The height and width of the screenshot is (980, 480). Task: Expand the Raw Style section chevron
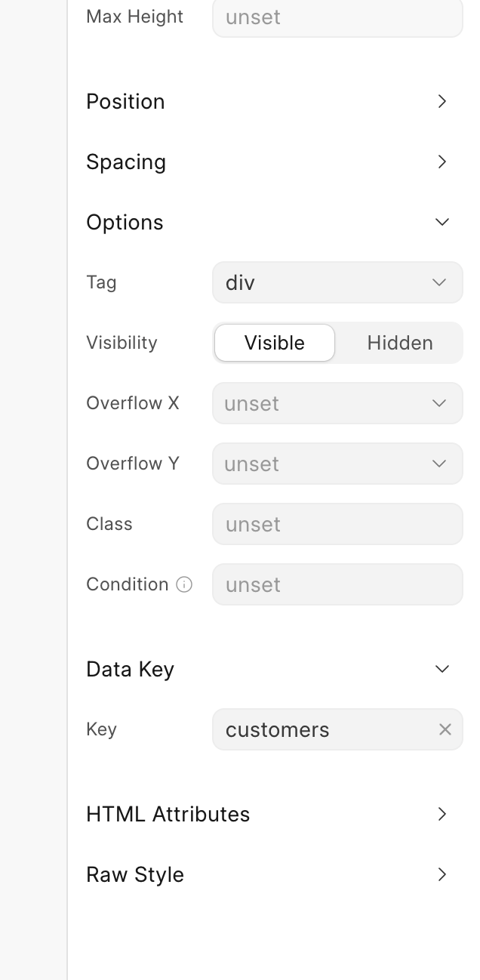[442, 874]
